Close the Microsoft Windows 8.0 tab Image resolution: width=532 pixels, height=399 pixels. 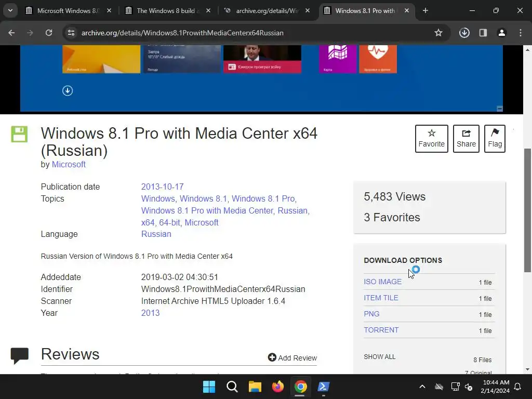[x=109, y=10]
